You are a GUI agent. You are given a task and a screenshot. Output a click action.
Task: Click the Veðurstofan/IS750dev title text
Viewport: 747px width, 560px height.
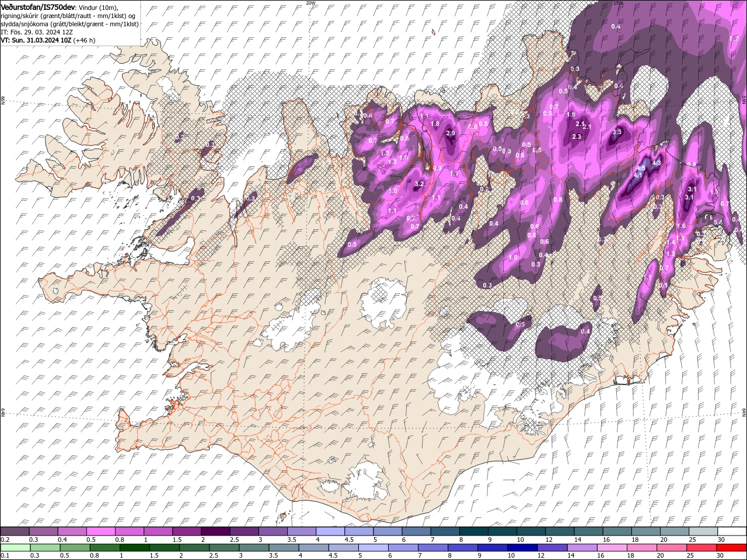38,6
